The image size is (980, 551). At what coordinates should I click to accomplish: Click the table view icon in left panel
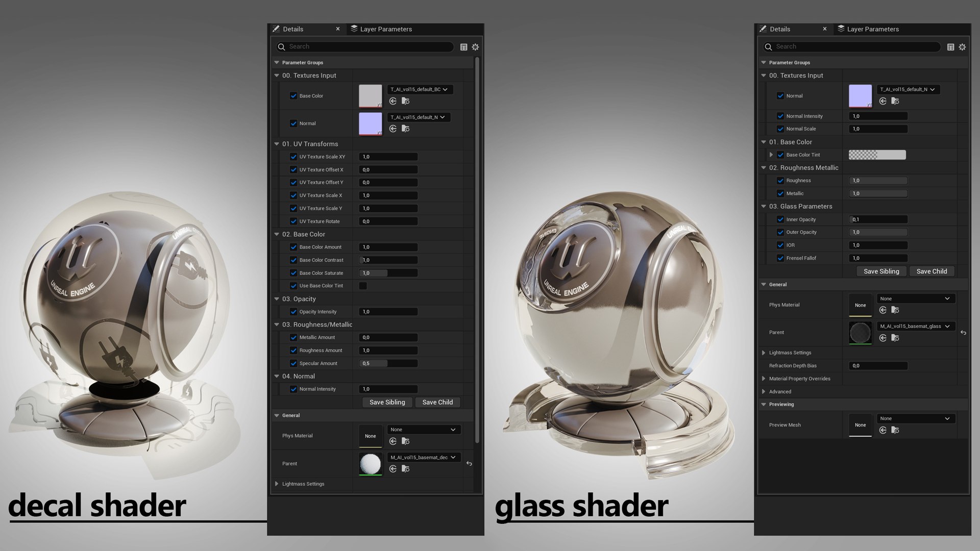point(463,47)
